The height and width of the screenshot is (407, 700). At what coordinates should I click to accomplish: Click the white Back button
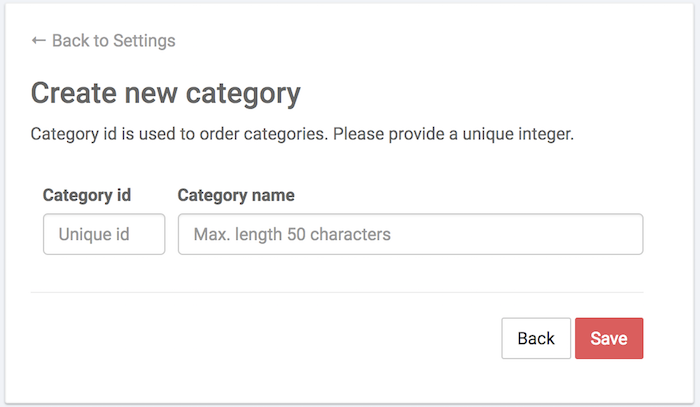[x=536, y=338]
